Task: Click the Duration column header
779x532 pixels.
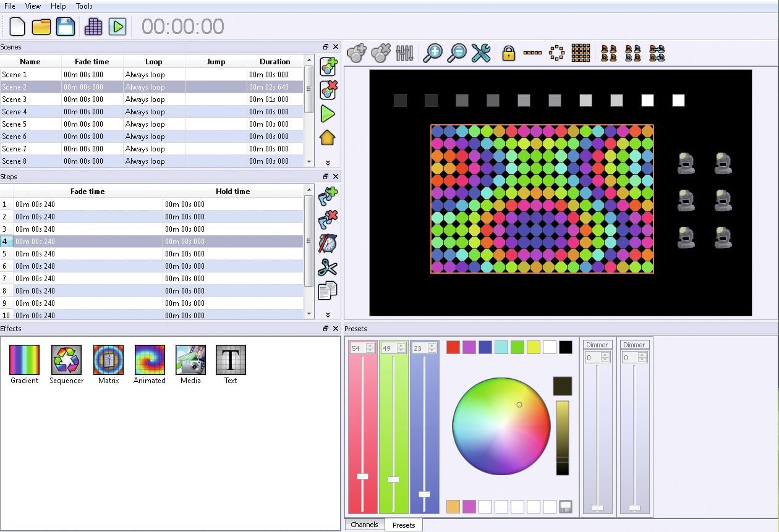Action: (275, 62)
